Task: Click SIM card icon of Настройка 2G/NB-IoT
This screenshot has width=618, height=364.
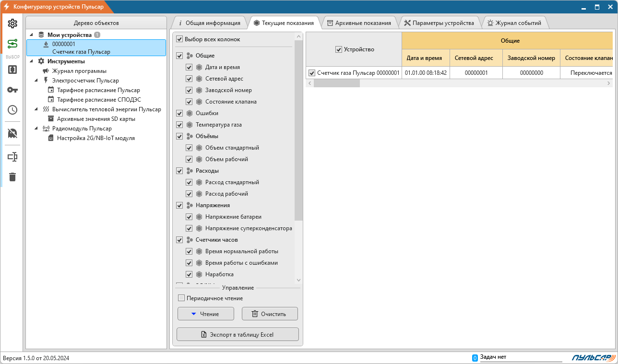Action: [x=51, y=138]
